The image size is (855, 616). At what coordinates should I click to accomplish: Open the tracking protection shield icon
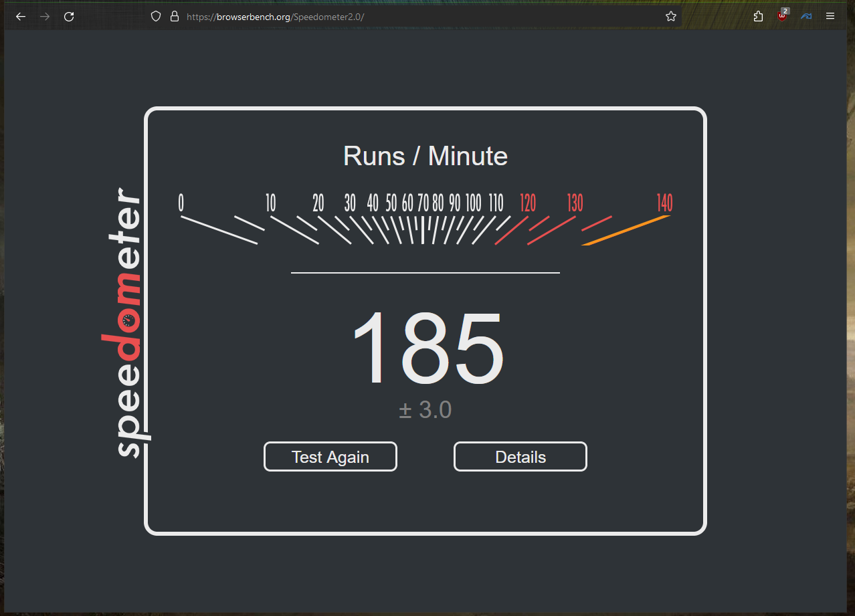pos(156,17)
